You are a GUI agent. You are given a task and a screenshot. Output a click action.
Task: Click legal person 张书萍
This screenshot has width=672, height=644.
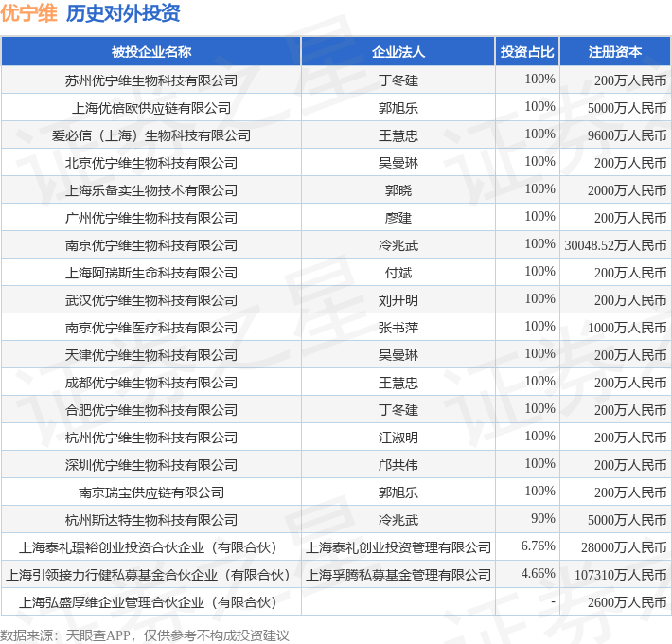pos(398,328)
